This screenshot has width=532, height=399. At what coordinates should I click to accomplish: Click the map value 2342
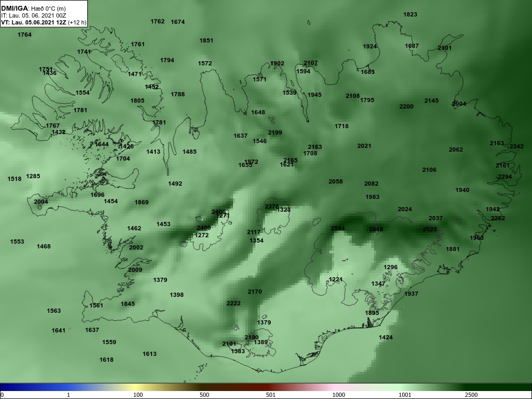click(517, 147)
